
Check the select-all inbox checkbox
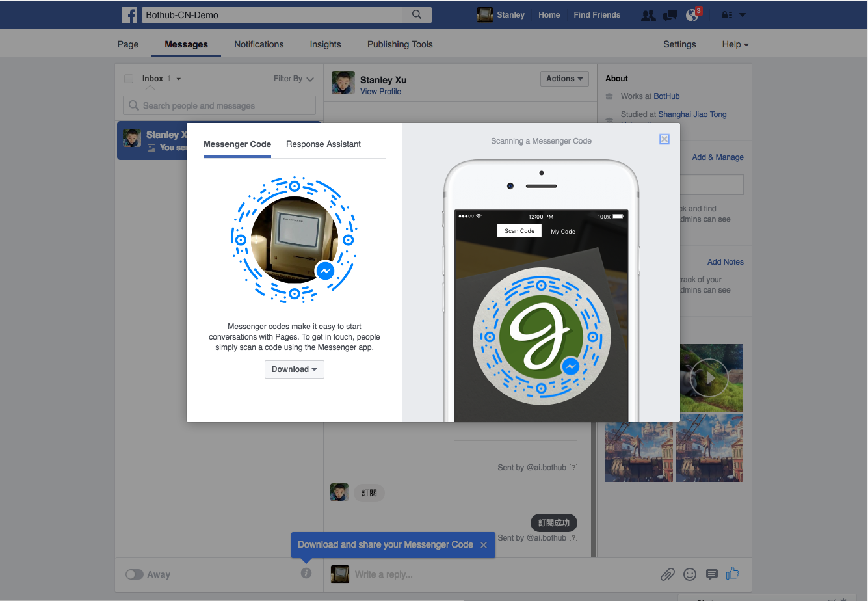click(129, 79)
